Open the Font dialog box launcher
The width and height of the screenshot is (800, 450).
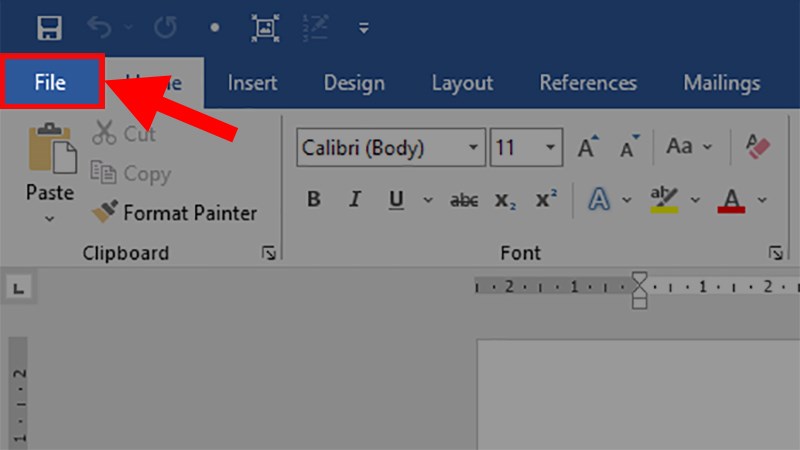(x=775, y=253)
